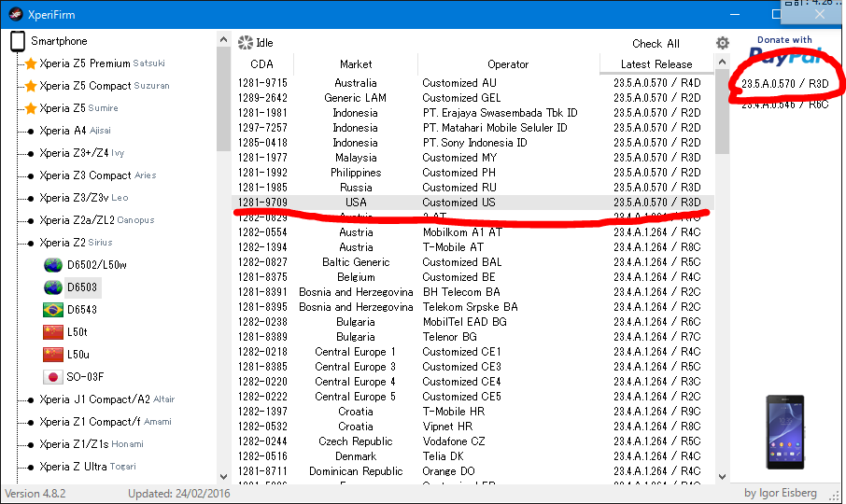The height and width of the screenshot is (504, 846).
Task: Click the settings gear icon
Action: (723, 43)
